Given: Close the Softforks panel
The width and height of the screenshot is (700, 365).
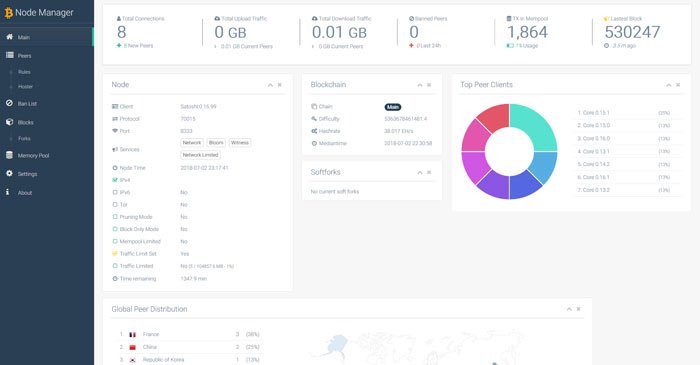Looking at the screenshot, I should pos(429,172).
